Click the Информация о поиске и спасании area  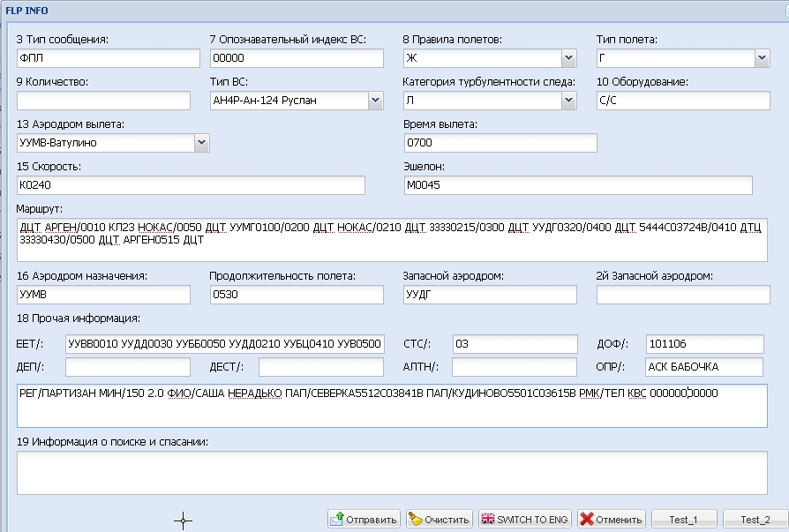coord(392,473)
